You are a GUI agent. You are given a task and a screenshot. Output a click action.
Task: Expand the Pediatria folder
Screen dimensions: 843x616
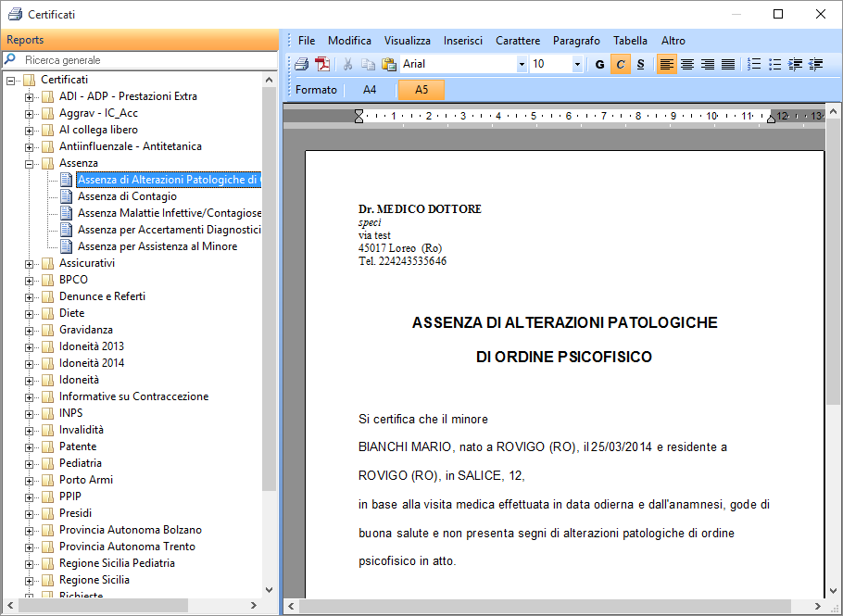click(29, 464)
